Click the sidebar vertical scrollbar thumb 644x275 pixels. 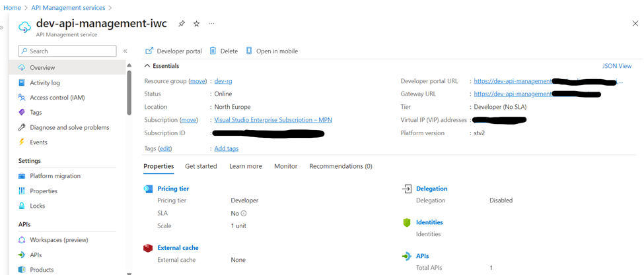129,92
